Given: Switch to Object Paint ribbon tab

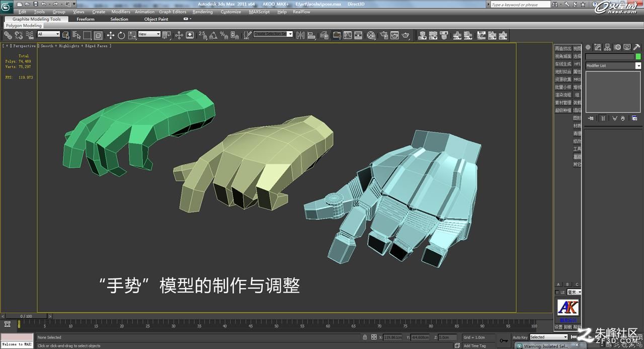Looking at the screenshot, I should click(x=156, y=19).
